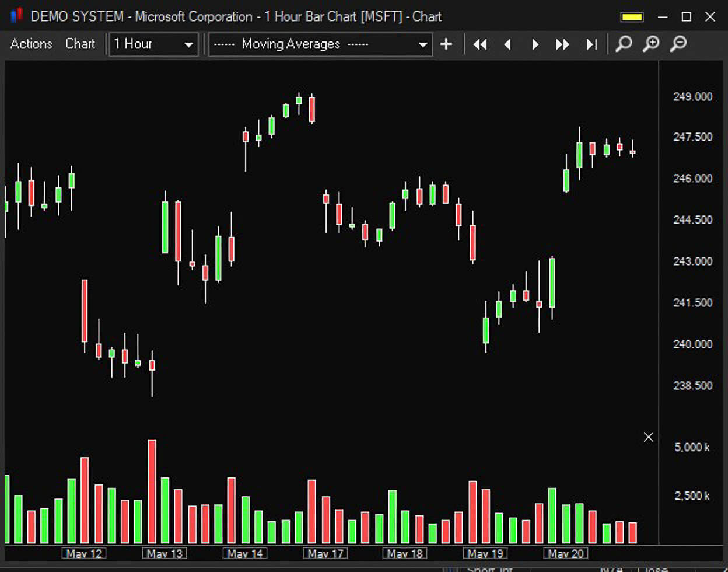Open the 1 Hour timeframe dropdown

click(x=154, y=44)
